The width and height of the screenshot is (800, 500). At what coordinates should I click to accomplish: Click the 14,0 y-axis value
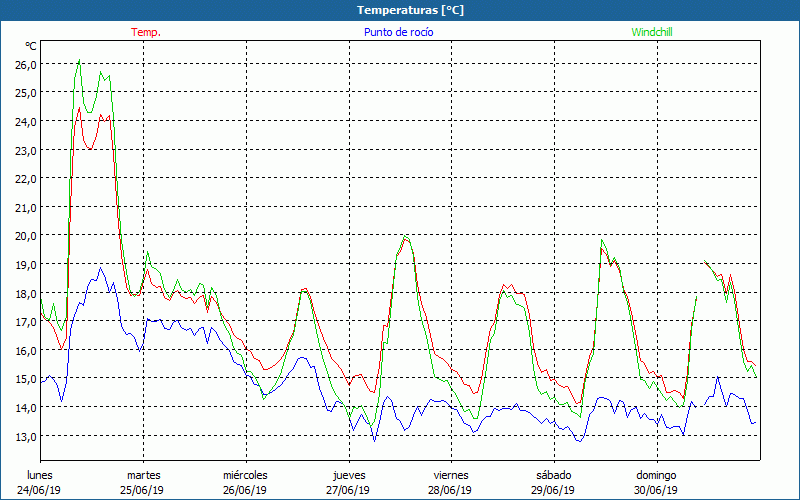[x=26, y=408]
